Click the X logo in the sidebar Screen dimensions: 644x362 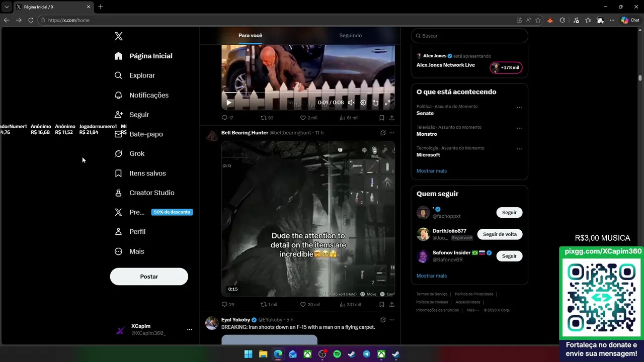pos(119,36)
